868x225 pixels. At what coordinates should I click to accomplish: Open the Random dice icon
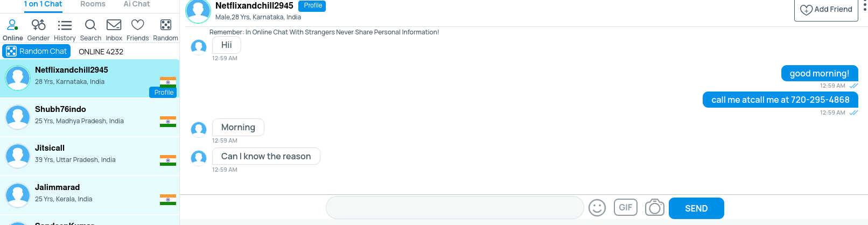[x=166, y=25]
